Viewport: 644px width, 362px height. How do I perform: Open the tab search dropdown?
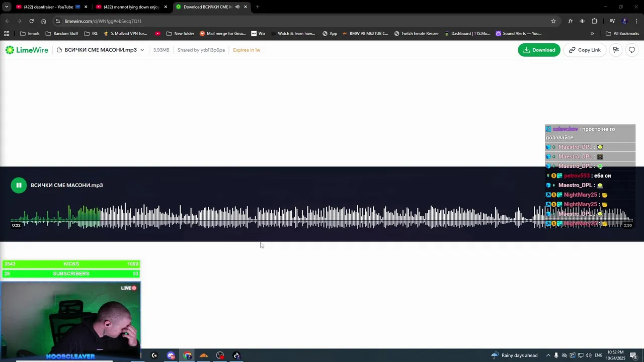pyautogui.click(x=7, y=7)
